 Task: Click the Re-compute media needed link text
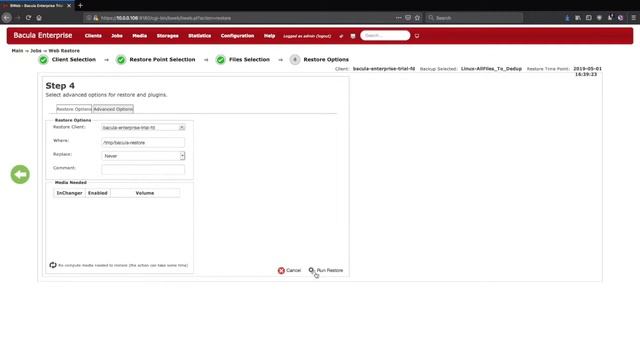point(123,265)
